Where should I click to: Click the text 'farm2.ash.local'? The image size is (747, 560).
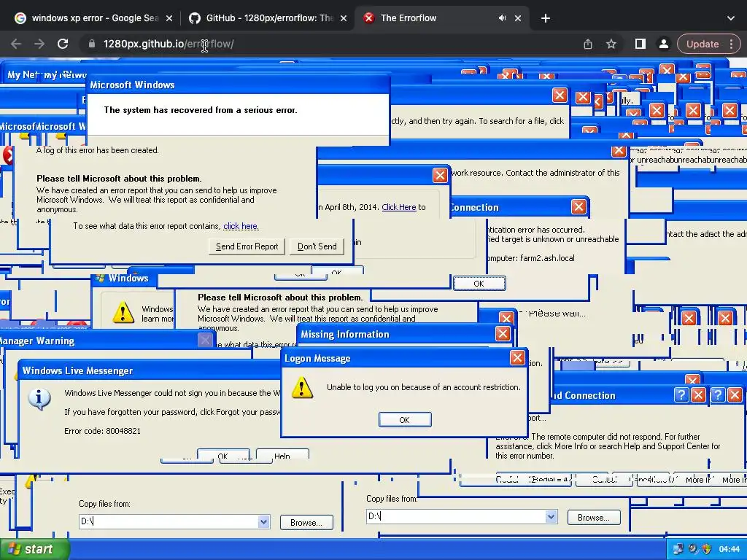pyautogui.click(x=547, y=258)
